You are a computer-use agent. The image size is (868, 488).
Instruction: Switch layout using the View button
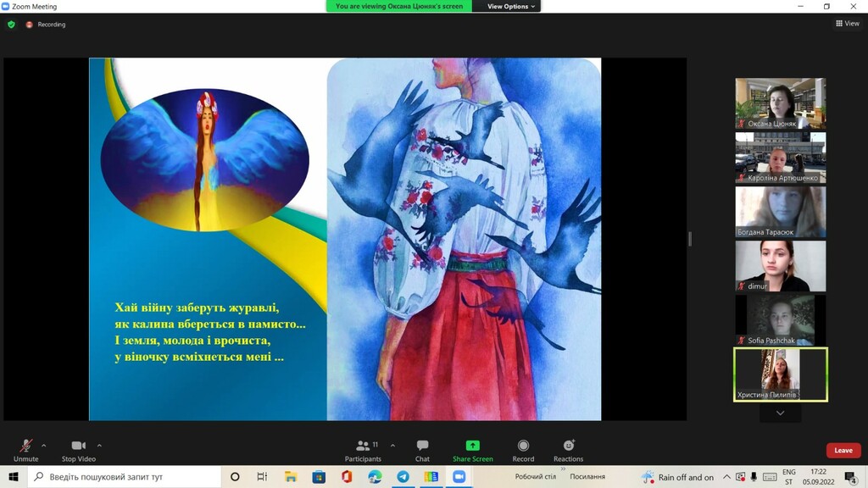click(x=847, y=24)
